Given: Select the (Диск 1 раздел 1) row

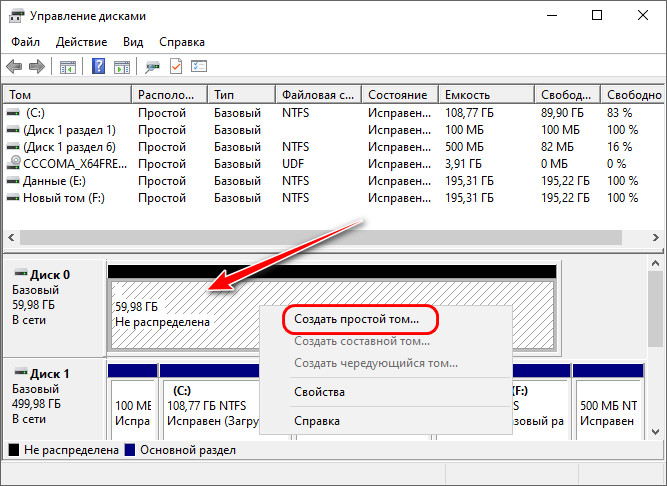Looking at the screenshot, I should [x=334, y=130].
